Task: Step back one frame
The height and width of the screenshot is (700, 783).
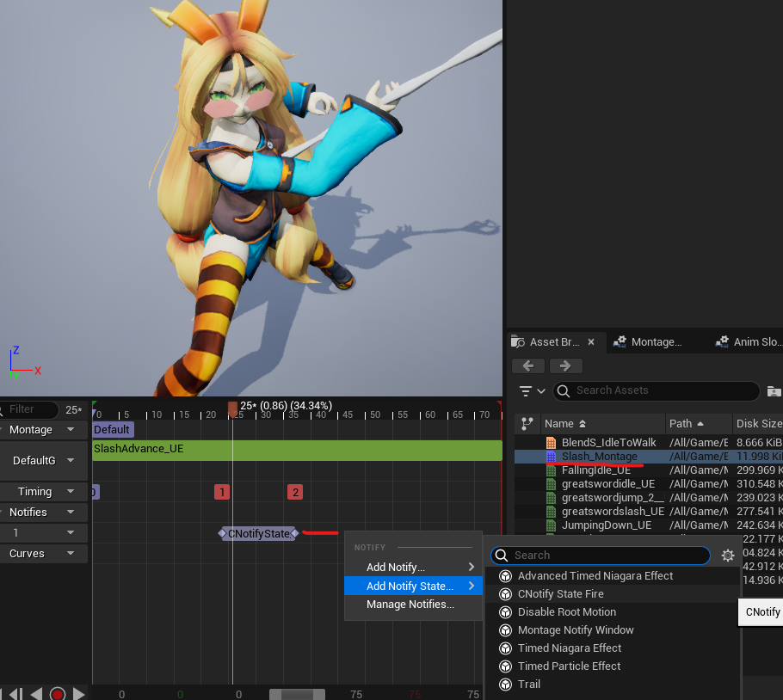Action: pyautogui.click(x=15, y=694)
